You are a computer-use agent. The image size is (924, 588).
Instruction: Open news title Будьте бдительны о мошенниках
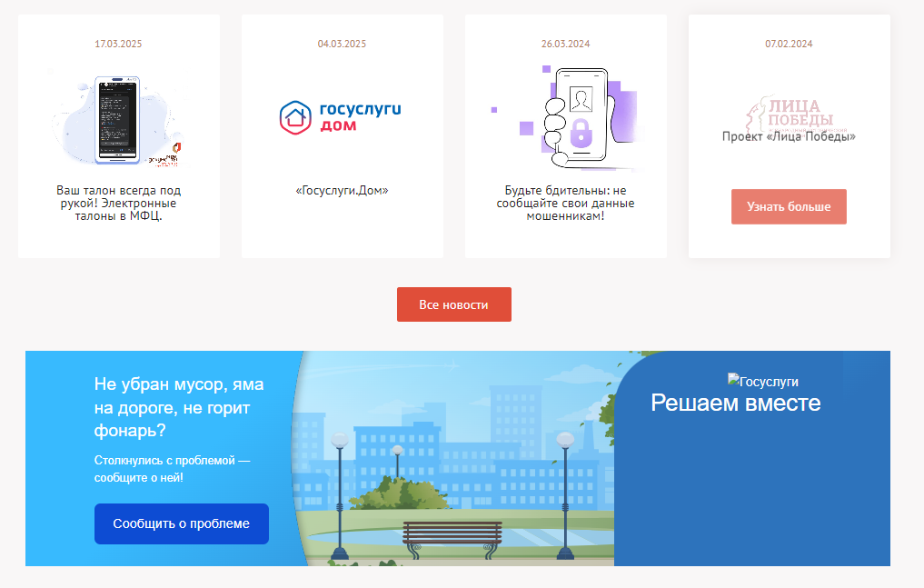565,203
